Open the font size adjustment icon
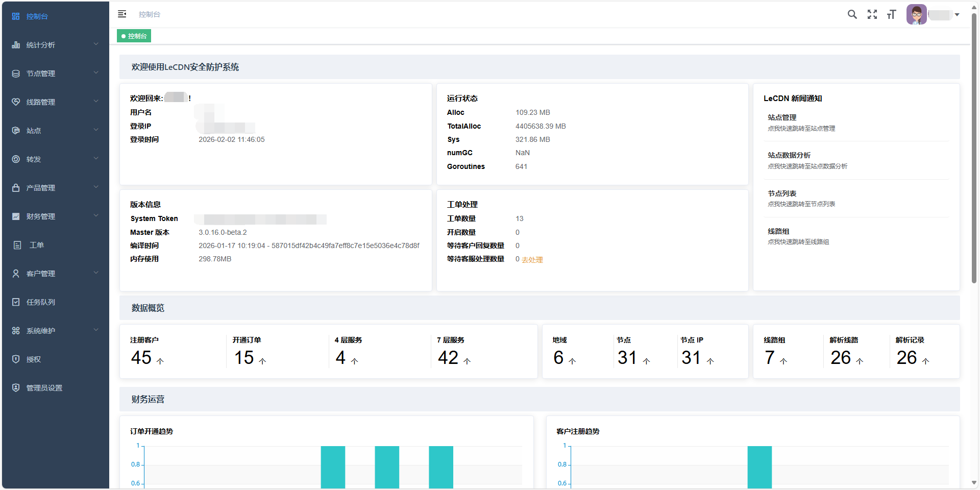The image size is (980, 490). (x=891, y=14)
